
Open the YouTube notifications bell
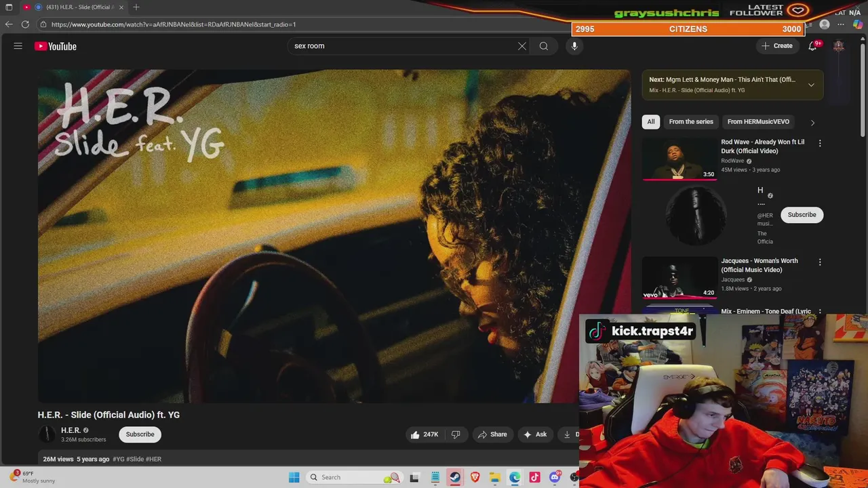click(812, 46)
